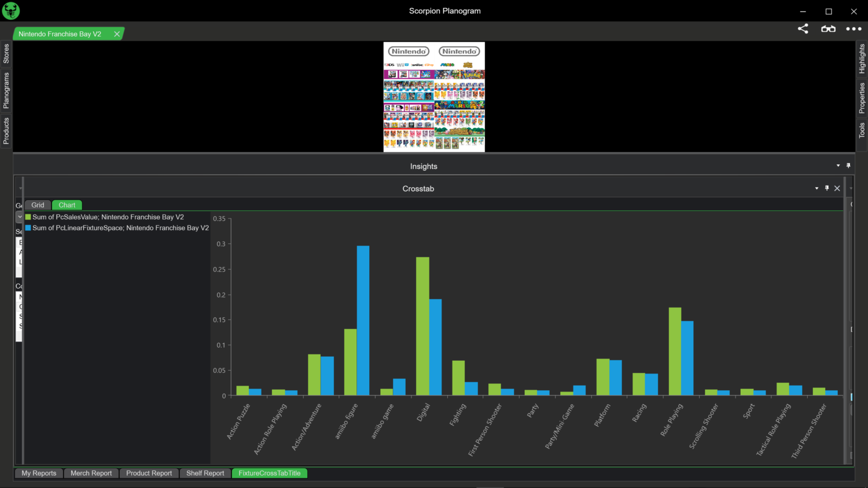This screenshot has width=868, height=488.
Task: Click the Party/Mini Game axis label
Action: pyautogui.click(x=560, y=426)
